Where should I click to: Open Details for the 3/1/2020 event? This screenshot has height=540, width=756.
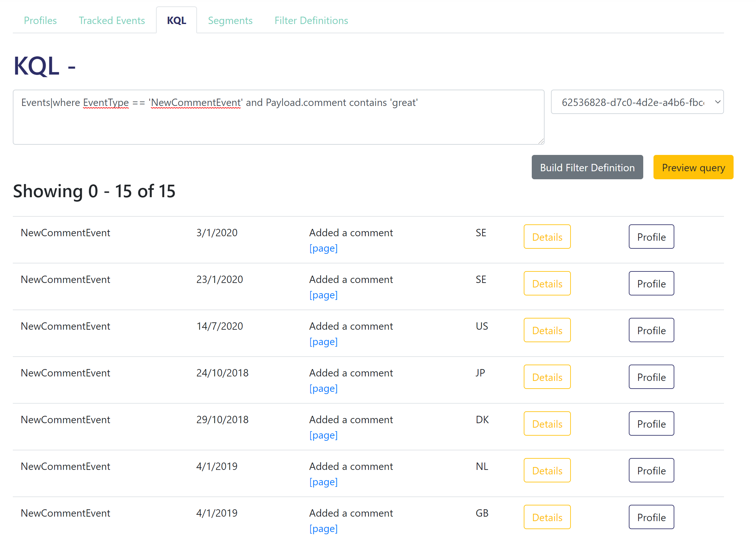pyautogui.click(x=547, y=237)
